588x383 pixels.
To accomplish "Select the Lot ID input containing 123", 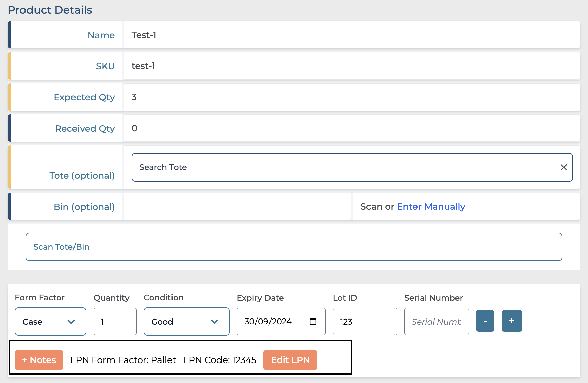I will tap(365, 322).
